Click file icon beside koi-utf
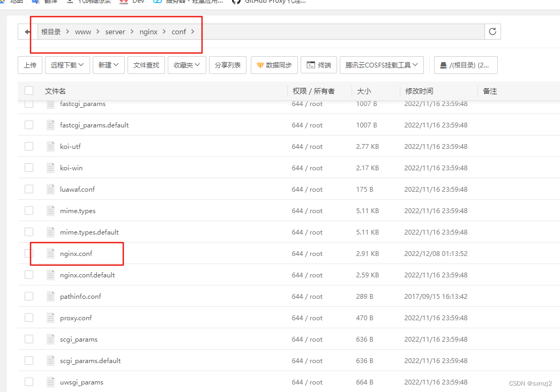 point(51,146)
